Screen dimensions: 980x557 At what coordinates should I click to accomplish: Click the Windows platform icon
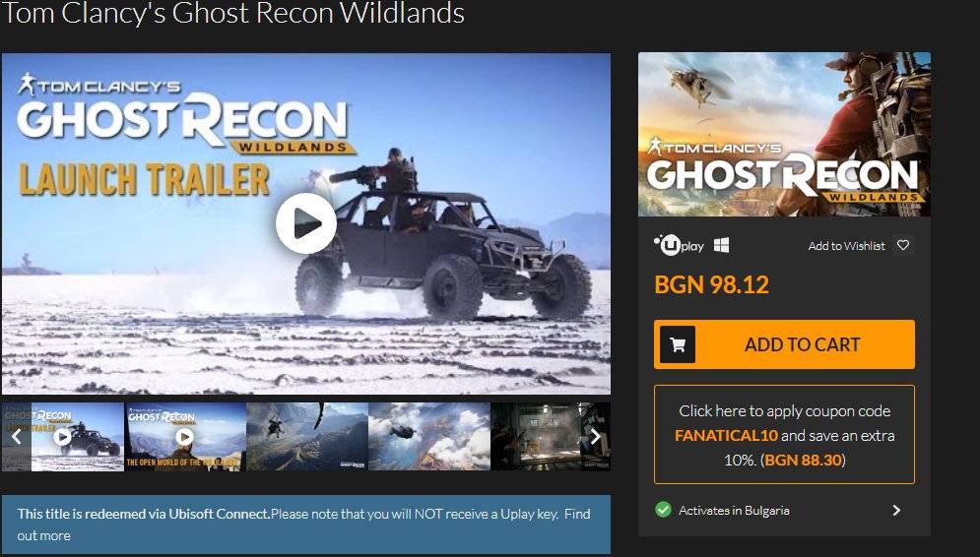(x=721, y=245)
